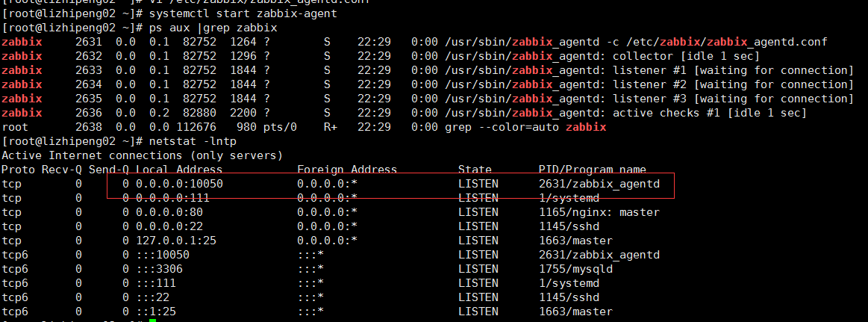Click PID 2631 in the ps output
Image resolution: width=868 pixels, height=322 pixels.
point(89,42)
